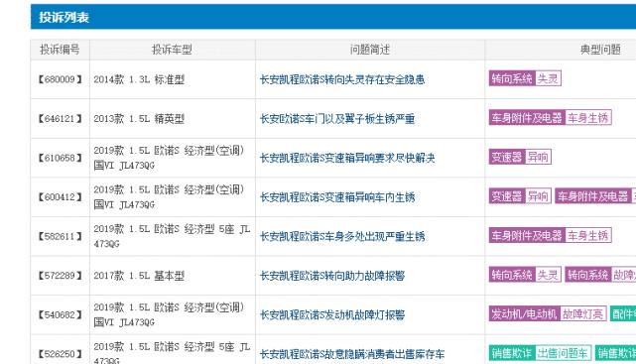Click car model 2017款 1.5L 基本型
The image size is (636, 364).
[x=139, y=276]
